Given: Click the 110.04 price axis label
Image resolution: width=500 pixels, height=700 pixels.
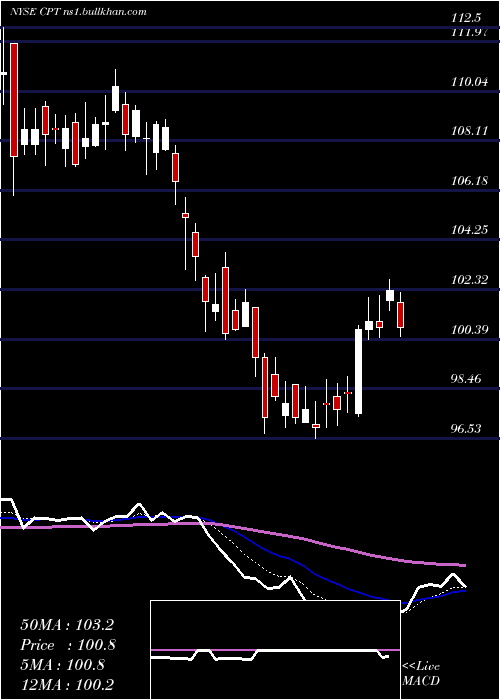Looking at the screenshot, I should click(469, 81).
